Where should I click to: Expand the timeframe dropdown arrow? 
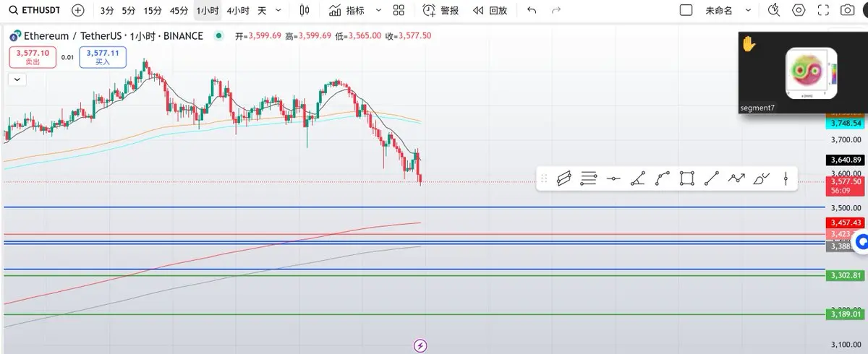[278, 11]
